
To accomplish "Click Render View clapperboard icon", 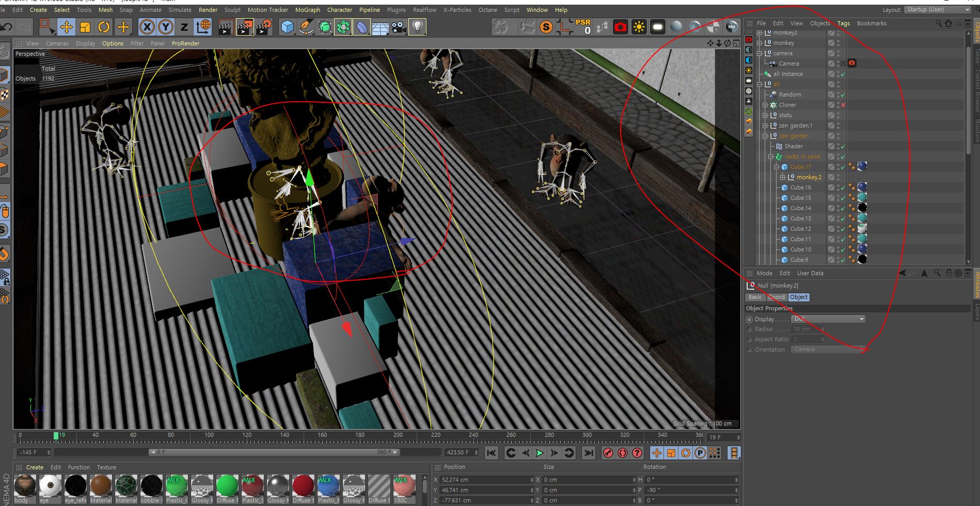I will pos(226,27).
